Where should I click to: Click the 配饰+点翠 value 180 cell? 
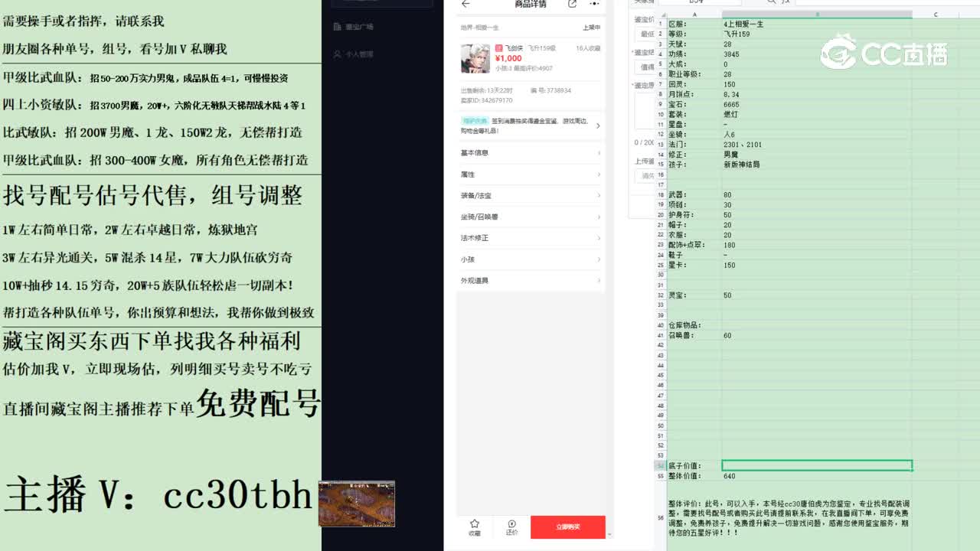coord(817,245)
